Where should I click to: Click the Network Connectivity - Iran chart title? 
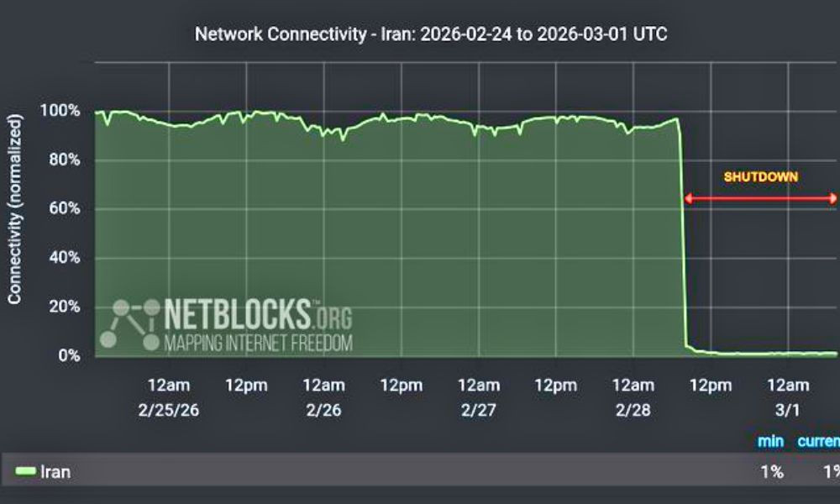point(420,34)
